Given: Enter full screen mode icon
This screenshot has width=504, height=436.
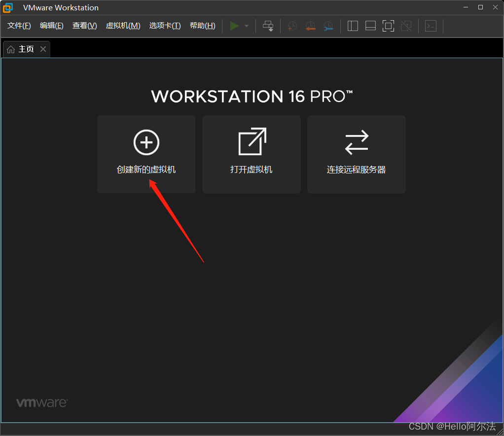Looking at the screenshot, I should (388, 26).
